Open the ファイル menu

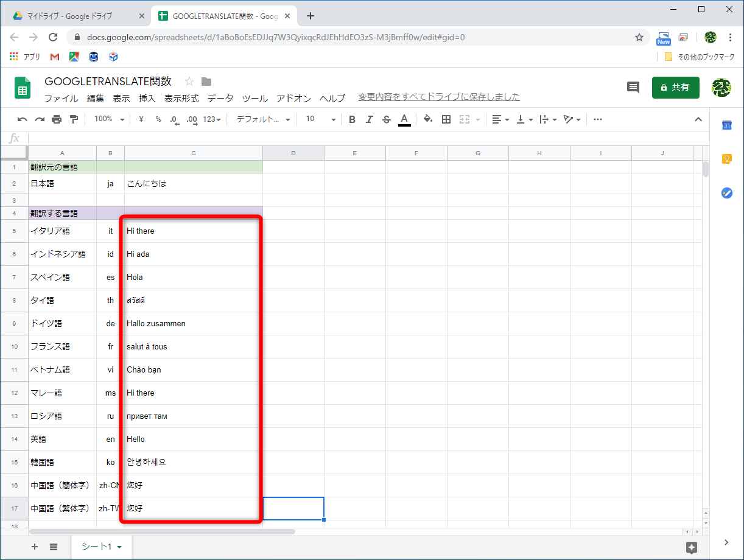pos(61,98)
